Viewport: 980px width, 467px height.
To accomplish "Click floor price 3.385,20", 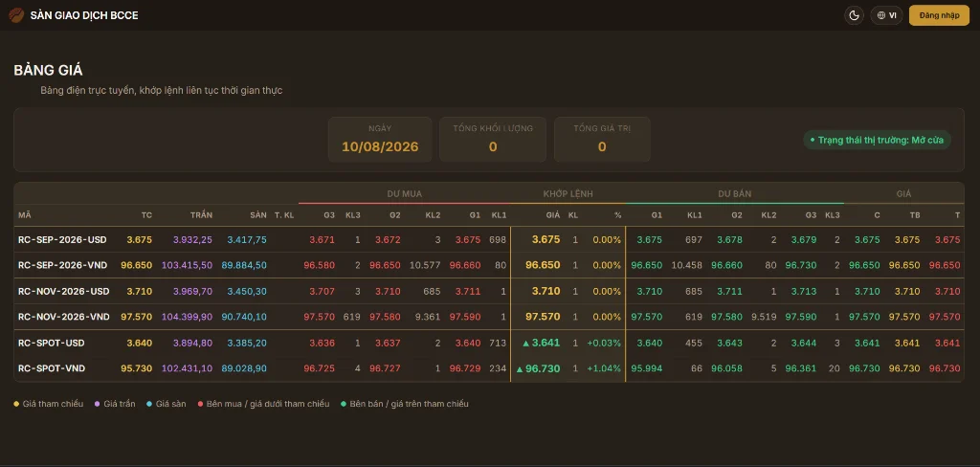I will (x=247, y=343).
